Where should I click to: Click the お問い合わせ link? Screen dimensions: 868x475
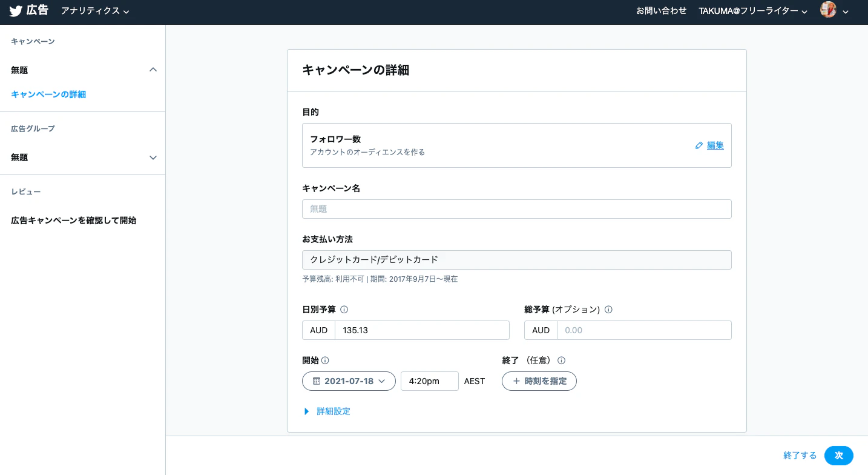(x=661, y=11)
